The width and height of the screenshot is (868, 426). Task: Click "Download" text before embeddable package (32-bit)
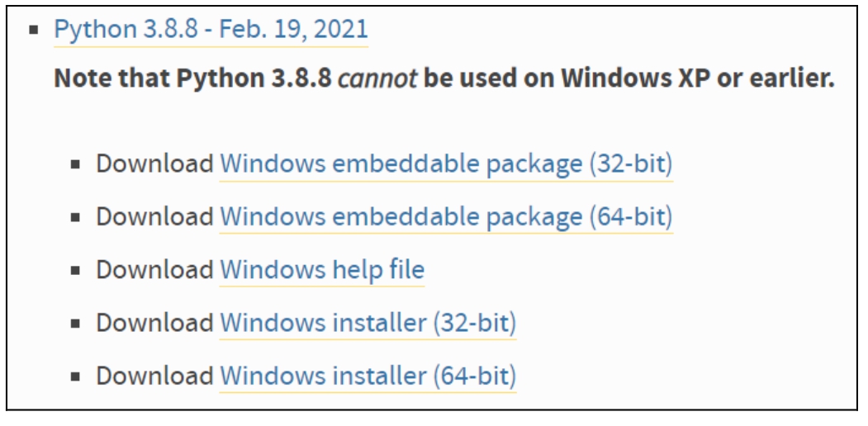click(154, 164)
